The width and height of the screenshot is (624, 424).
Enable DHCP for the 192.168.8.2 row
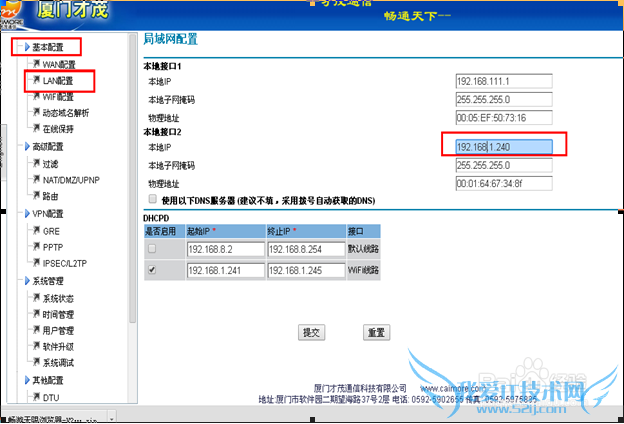(152, 249)
